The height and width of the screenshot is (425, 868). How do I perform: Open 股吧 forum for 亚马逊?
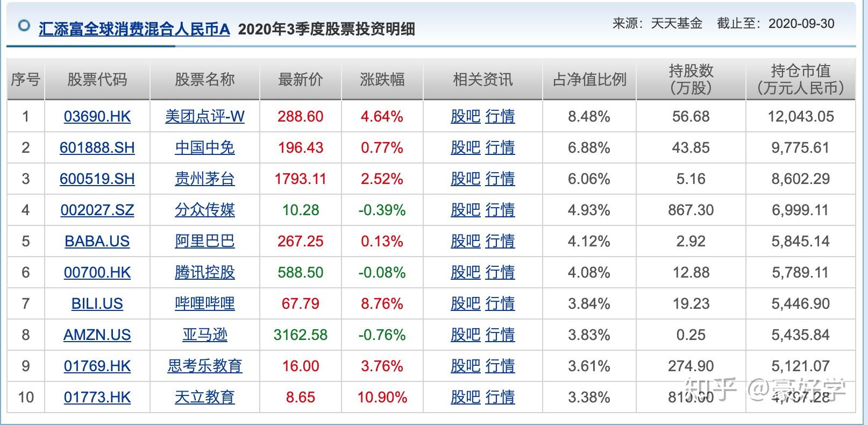tap(466, 335)
